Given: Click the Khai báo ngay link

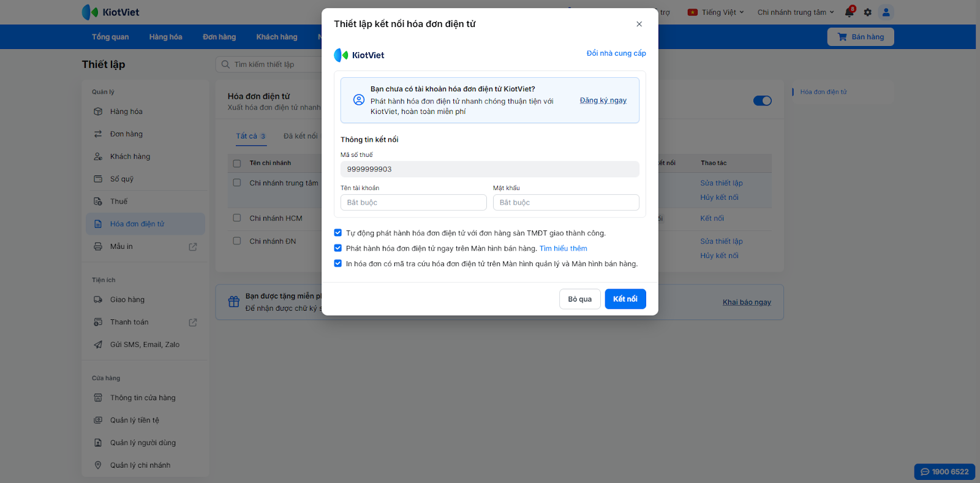Looking at the screenshot, I should (x=747, y=302).
